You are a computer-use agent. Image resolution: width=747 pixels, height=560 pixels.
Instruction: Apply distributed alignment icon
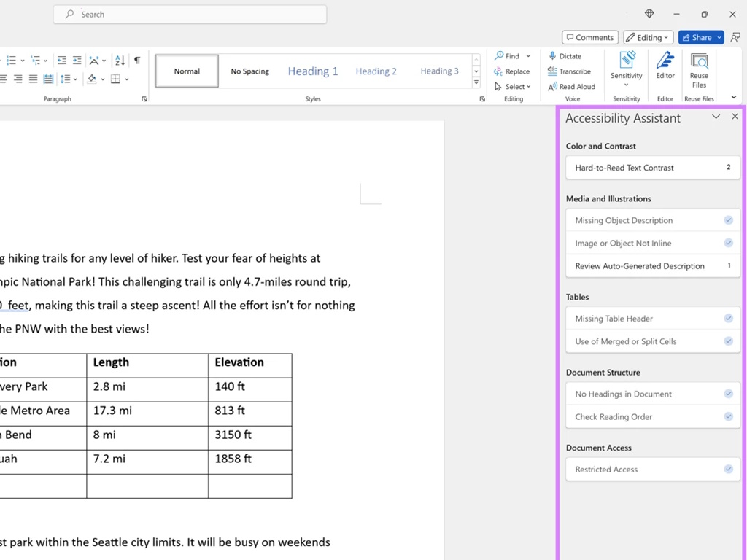[x=48, y=79]
